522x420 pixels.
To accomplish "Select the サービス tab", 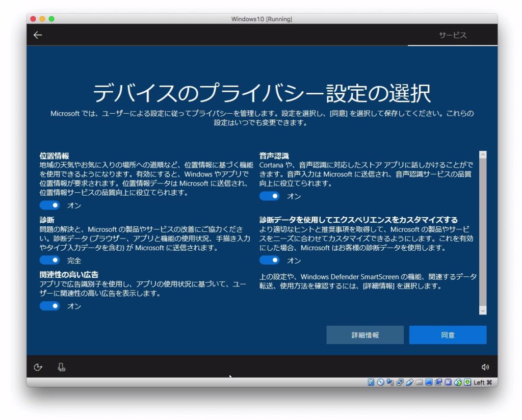I will coord(453,35).
